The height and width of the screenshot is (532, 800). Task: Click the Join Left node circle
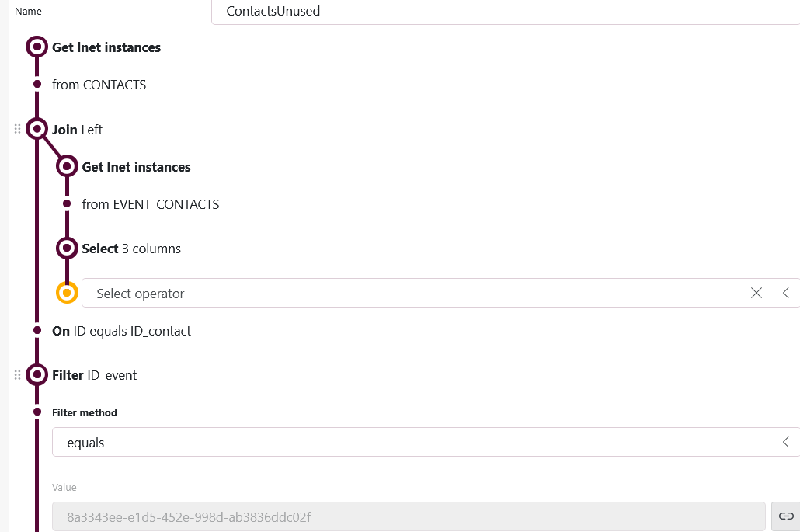[37, 129]
